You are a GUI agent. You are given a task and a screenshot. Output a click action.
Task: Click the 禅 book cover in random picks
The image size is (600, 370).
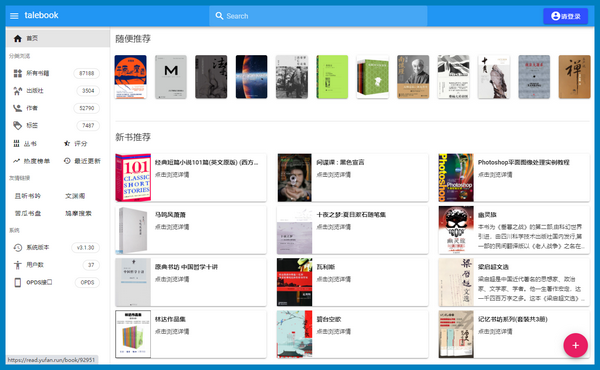tap(574, 77)
